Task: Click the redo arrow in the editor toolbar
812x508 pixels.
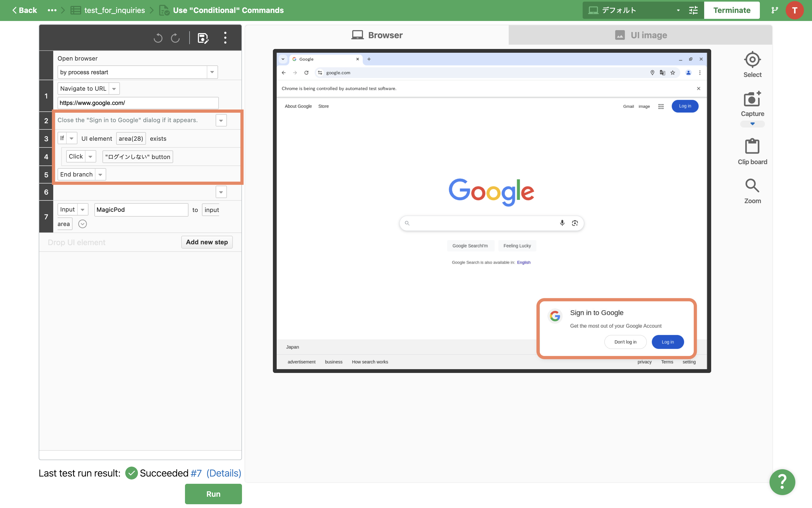Action: coord(175,38)
